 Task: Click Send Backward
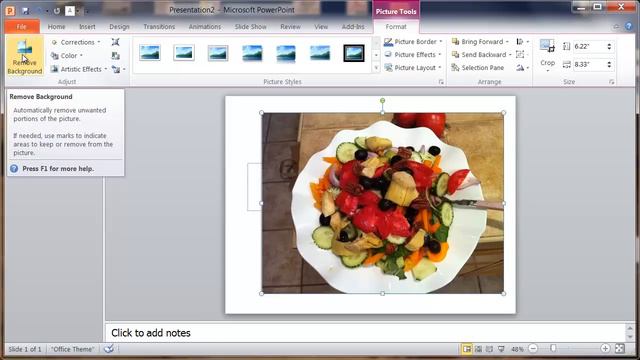click(482, 55)
